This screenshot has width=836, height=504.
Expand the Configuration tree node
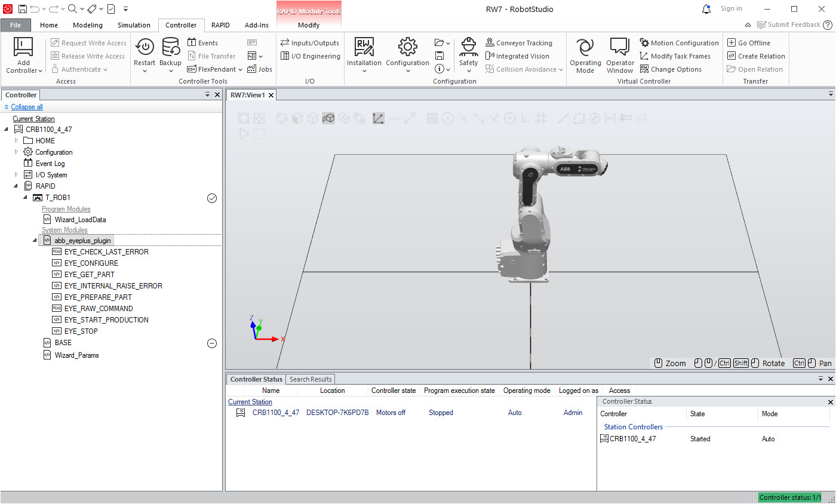pyautogui.click(x=17, y=152)
